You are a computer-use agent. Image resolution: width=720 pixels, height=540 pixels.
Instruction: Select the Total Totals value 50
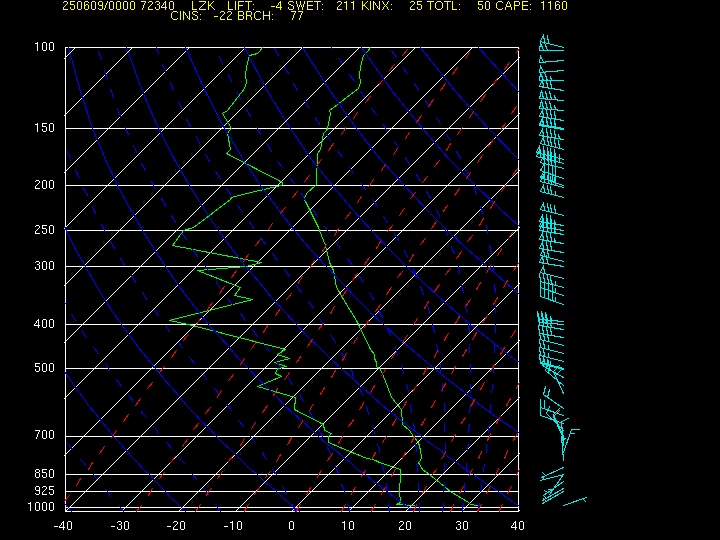pos(484,6)
